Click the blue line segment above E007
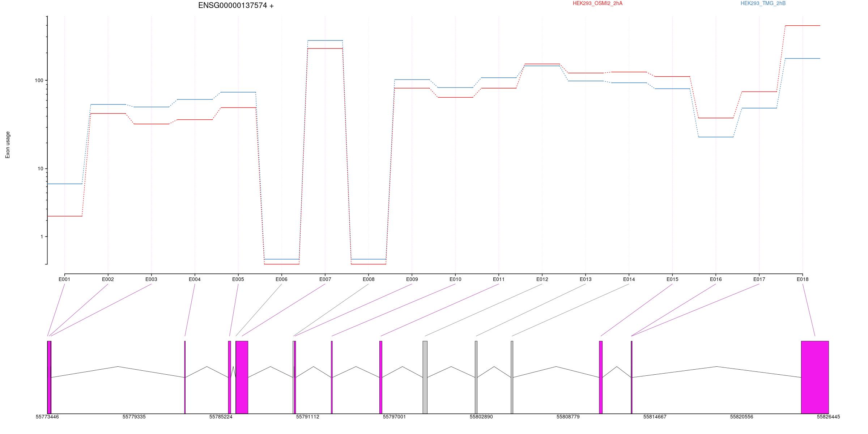The height and width of the screenshot is (434, 868). 325,41
